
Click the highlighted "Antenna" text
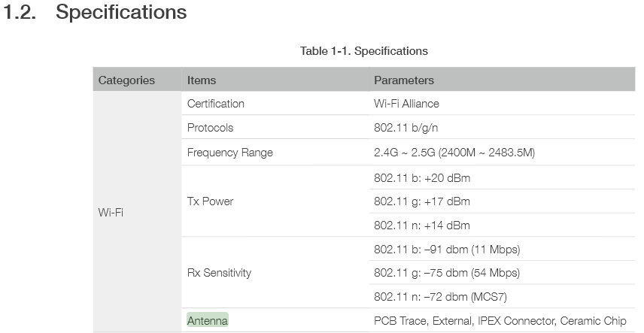[208, 321]
